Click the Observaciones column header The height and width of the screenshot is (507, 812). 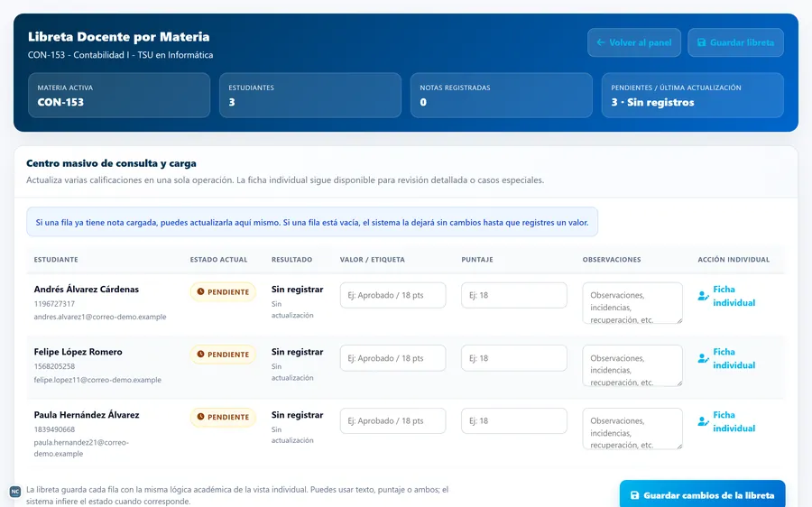[x=612, y=260]
